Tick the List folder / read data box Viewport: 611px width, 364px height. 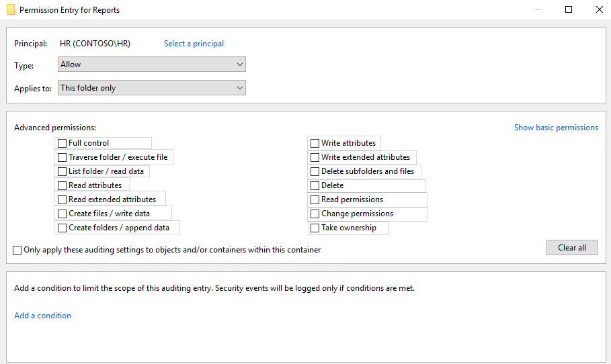pyautogui.click(x=62, y=171)
